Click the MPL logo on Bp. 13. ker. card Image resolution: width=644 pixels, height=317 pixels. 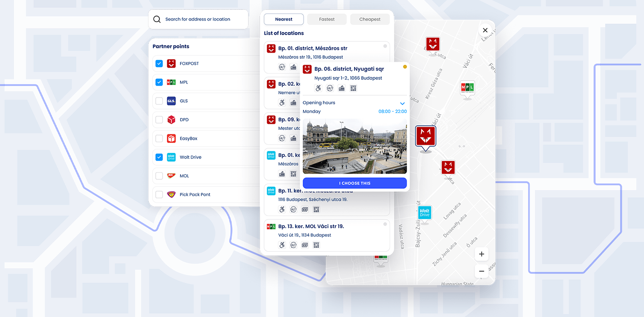point(271,226)
